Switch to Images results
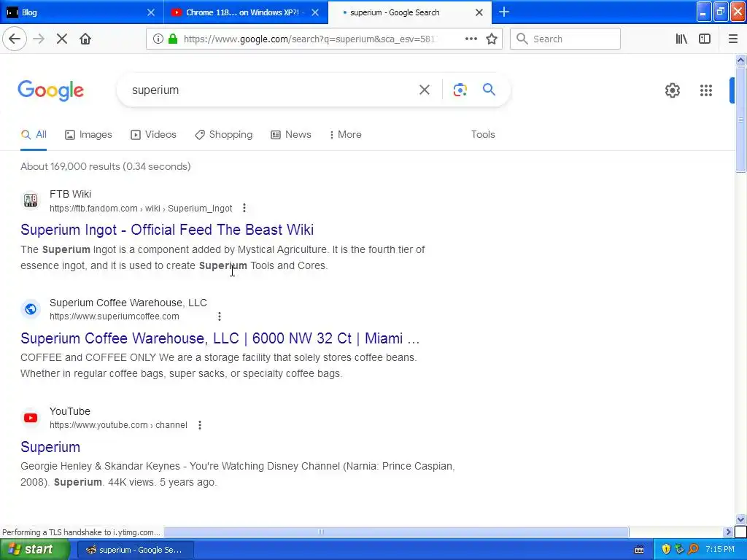747x560 pixels. click(x=88, y=135)
